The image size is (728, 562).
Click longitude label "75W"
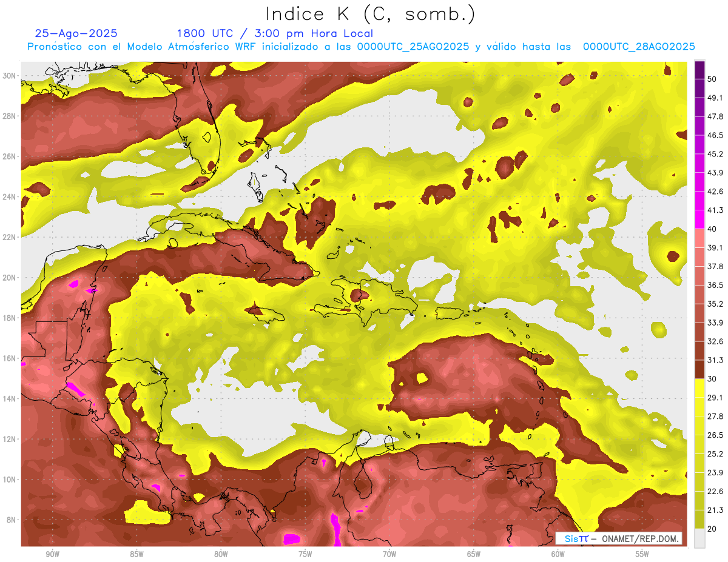(x=305, y=554)
